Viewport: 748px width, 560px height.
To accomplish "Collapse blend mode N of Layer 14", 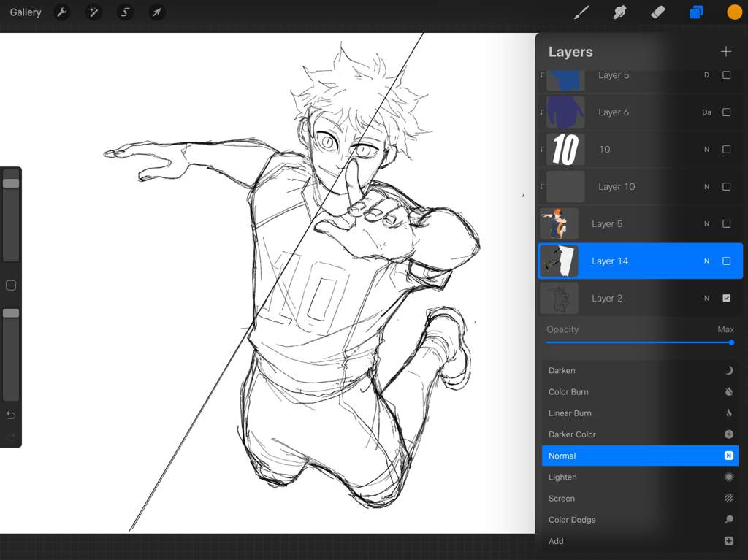I will click(706, 261).
